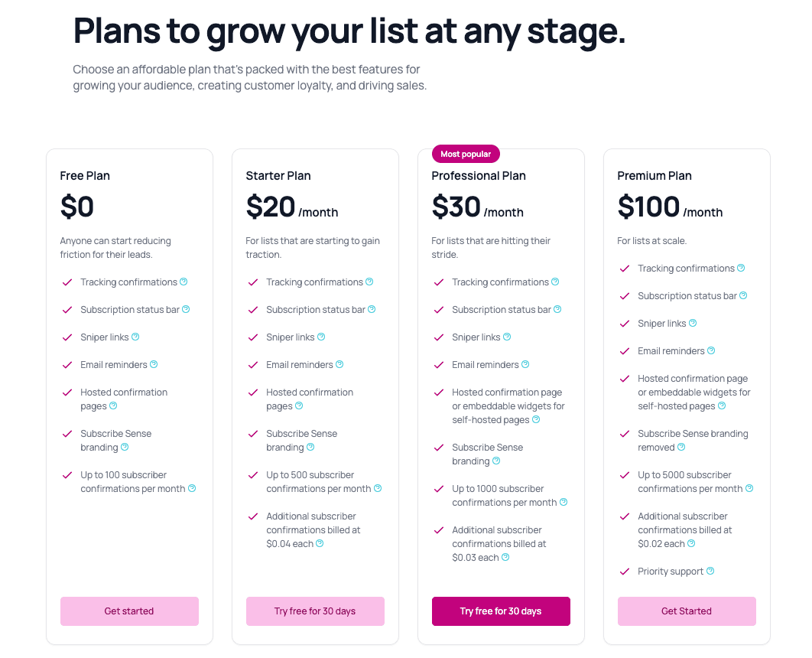Viewport: 812px width, 658px height.
Task: Try Professional Plan free for 30 days
Action: pos(501,611)
